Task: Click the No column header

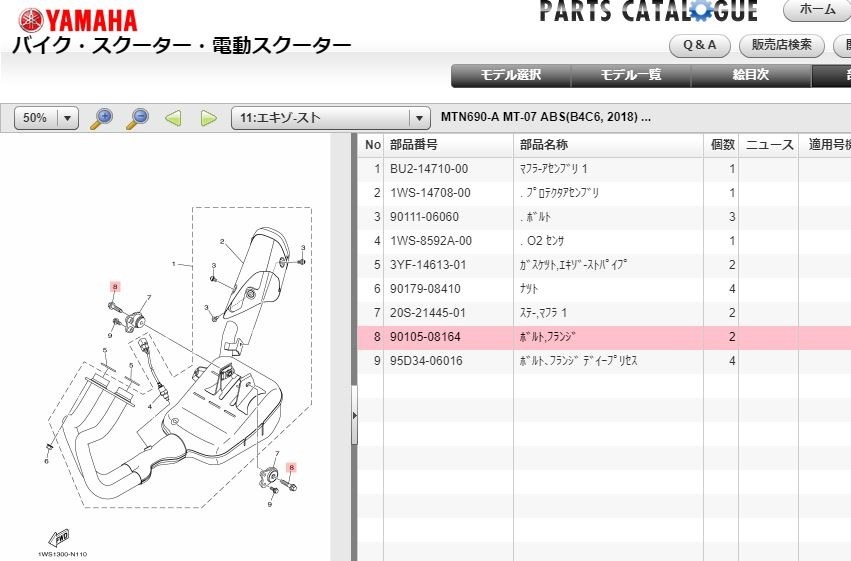Action: point(372,145)
